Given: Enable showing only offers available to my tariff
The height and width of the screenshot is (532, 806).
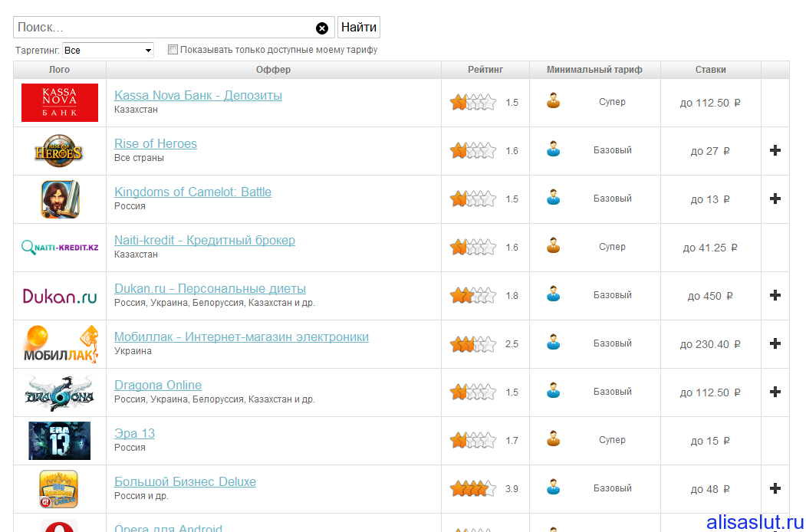Looking at the screenshot, I should 173,50.
